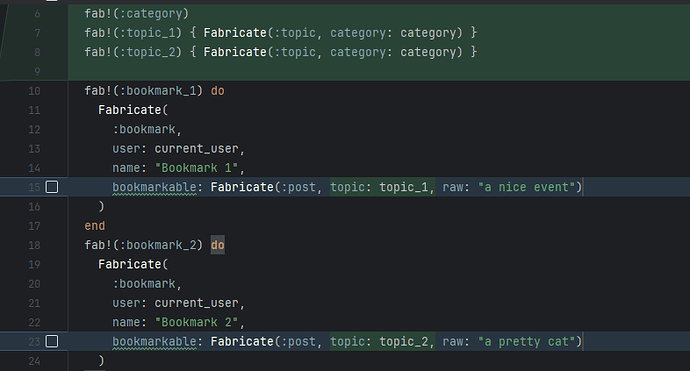
Task: Select gutter line number 17
Action: click(x=34, y=226)
